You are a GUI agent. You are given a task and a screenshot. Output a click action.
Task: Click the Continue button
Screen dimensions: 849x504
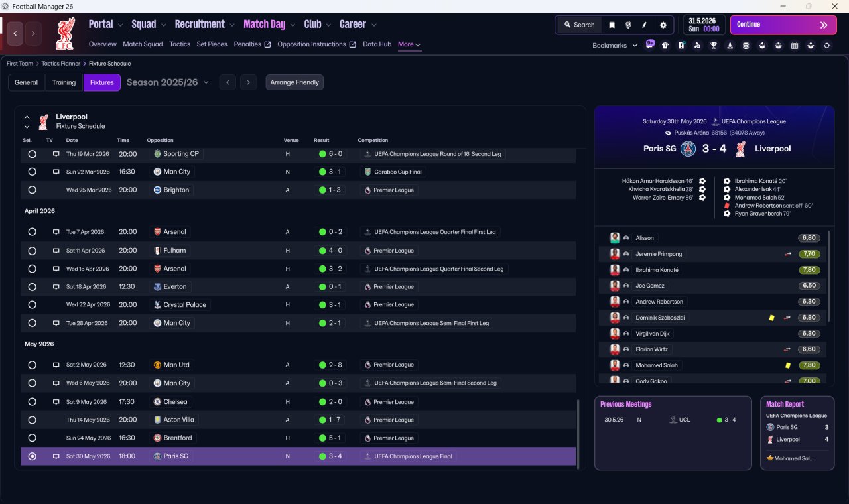(x=783, y=25)
